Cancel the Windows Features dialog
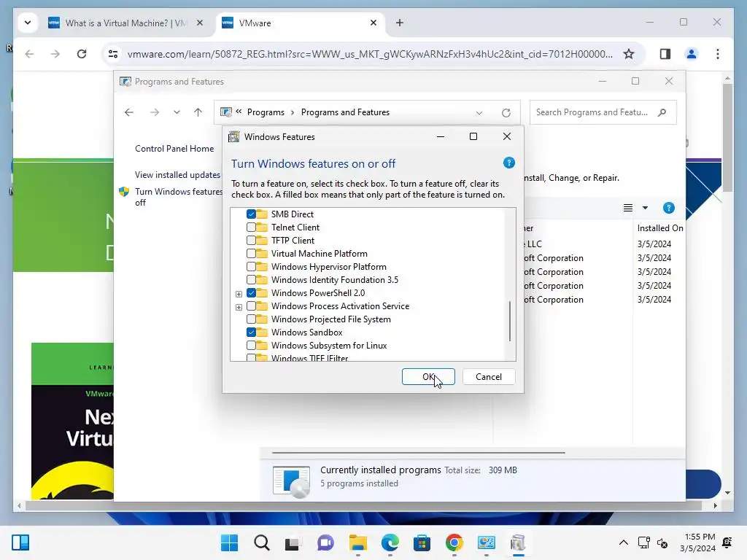This screenshot has height=560, width=747. (x=488, y=377)
